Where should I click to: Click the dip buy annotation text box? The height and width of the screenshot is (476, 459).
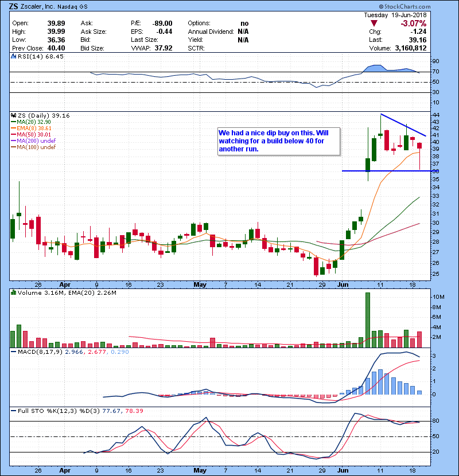(279, 141)
